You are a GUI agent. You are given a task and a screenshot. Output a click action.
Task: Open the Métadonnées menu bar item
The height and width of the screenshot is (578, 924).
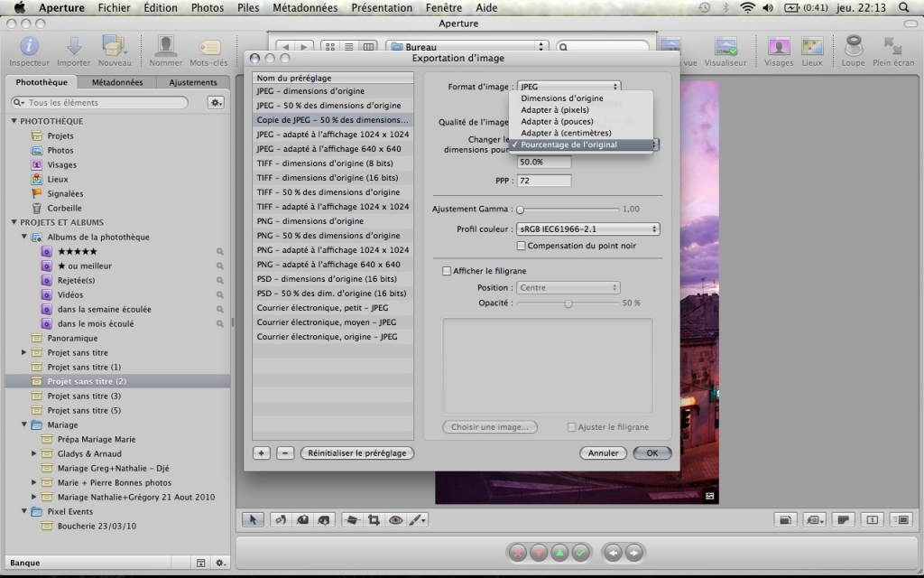pos(305,7)
